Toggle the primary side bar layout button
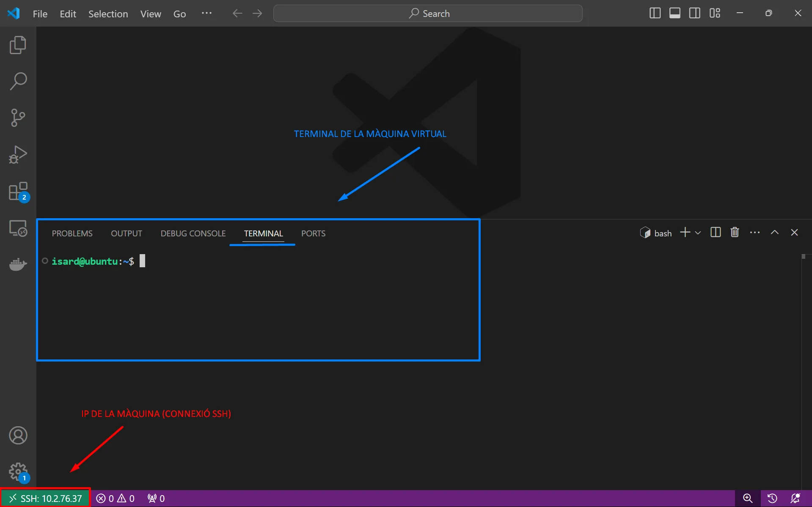The height and width of the screenshot is (507, 812). pyautogui.click(x=655, y=13)
